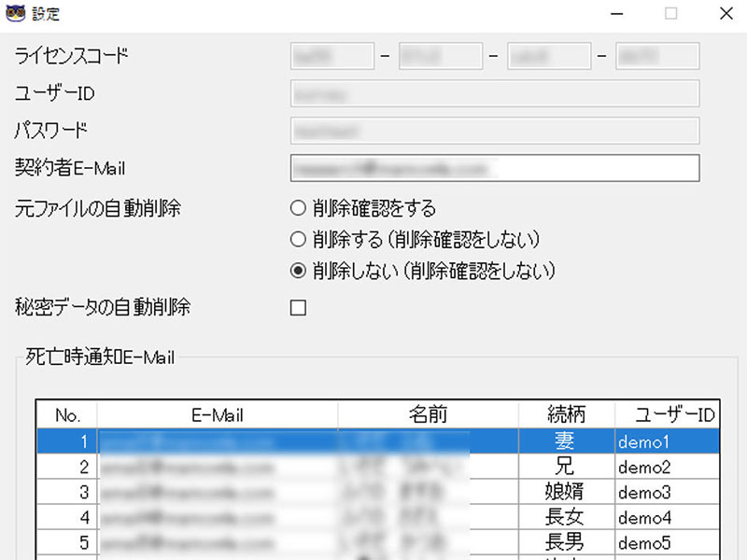Select row with user demo2
The width and height of the screenshot is (747, 560).
tap(378, 467)
